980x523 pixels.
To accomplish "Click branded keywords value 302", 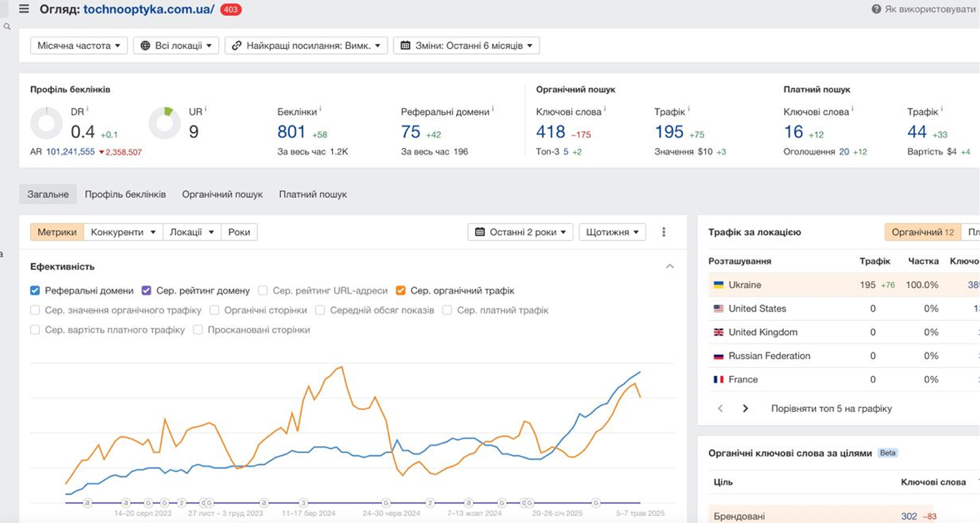I will point(909,516).
